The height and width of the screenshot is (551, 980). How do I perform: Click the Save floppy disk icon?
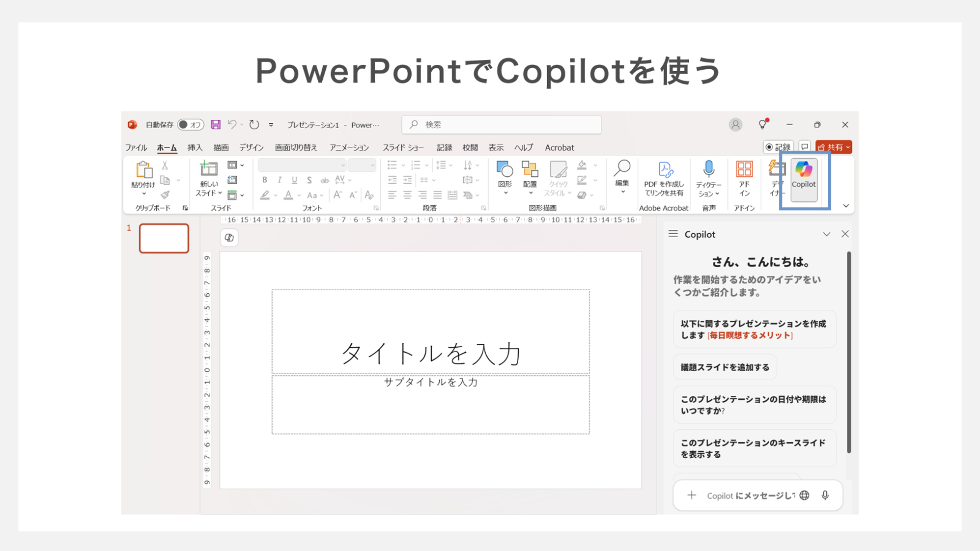click(216, 125)
